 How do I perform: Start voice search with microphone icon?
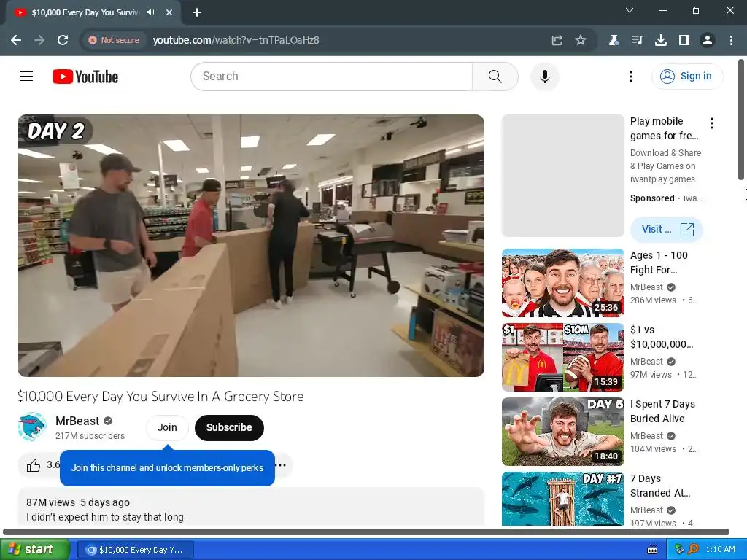click(544, 76)
